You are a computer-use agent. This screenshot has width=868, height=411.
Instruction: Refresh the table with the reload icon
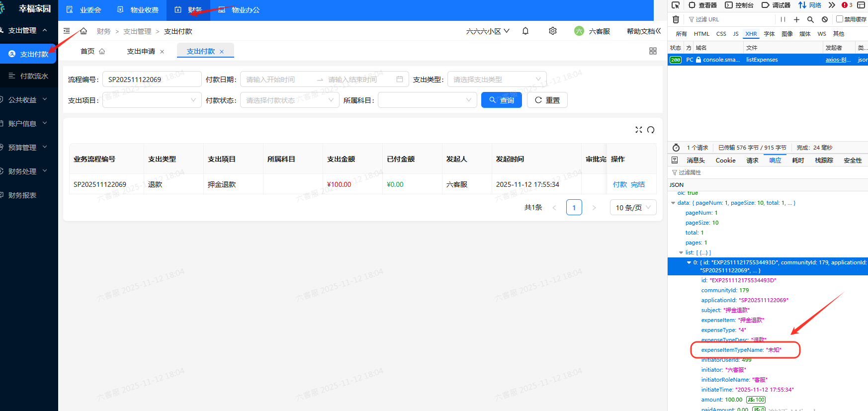tap(651, 130)
